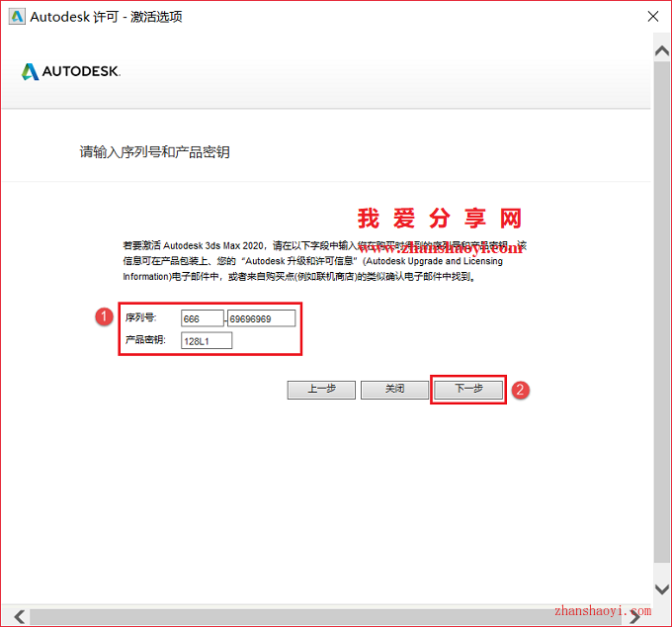Click the serial number prefix field containing 666
Image resolution: width=672 pixels, height=627 pixels.
coord(203,318)
